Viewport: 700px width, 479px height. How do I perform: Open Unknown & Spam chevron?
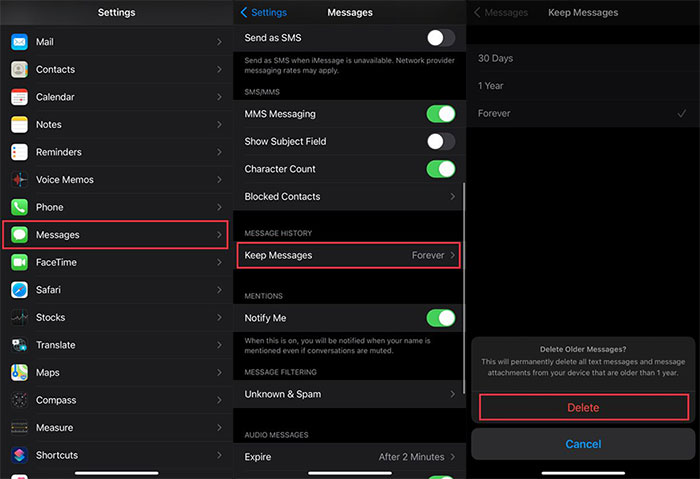pyautogui.click(x=452, y=394)
